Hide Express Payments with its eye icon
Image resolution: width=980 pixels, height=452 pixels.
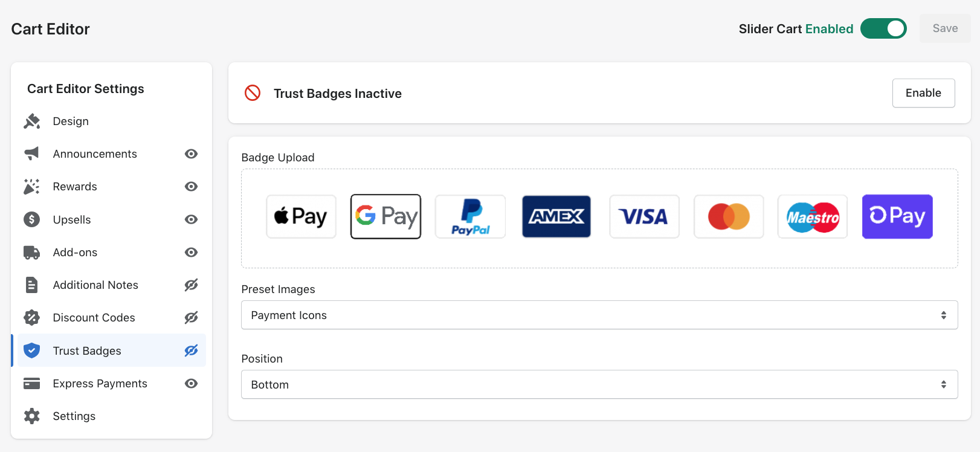coord(192,384)
